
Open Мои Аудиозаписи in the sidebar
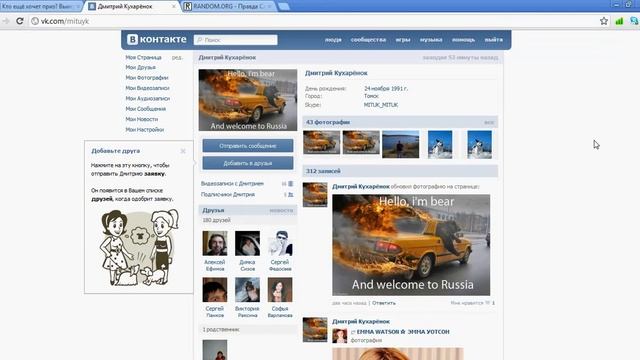click(x=148, y=98)
